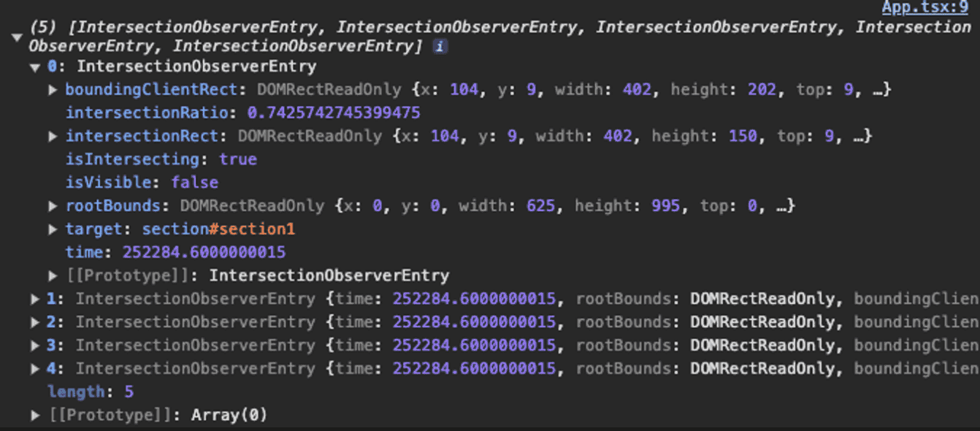Expand entry 0's [[Prototype]] IntersectionObserverEntry

pyautogui.click(x=53, y=276)
